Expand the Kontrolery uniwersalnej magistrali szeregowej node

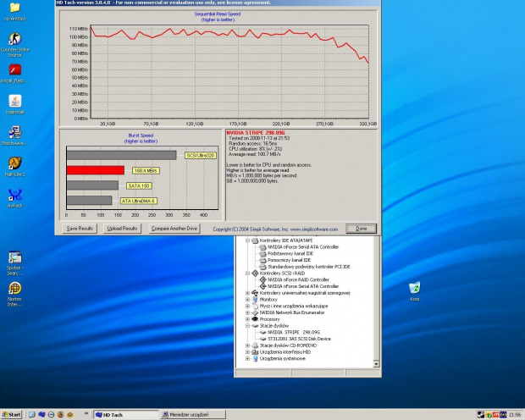[248, 293]
